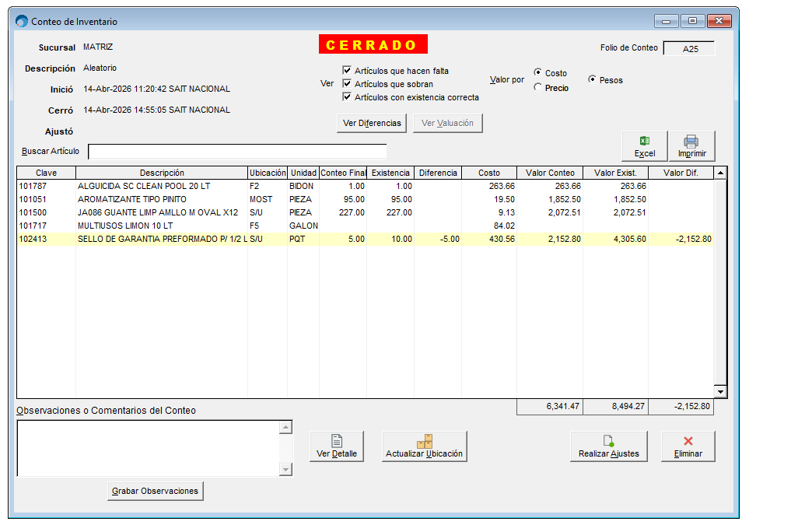Image resolution: width=812 pixels, height=525 pixels.
Task: Select row SELLO DE GARANTIA PREFORMADO
Action: point(162,239)
